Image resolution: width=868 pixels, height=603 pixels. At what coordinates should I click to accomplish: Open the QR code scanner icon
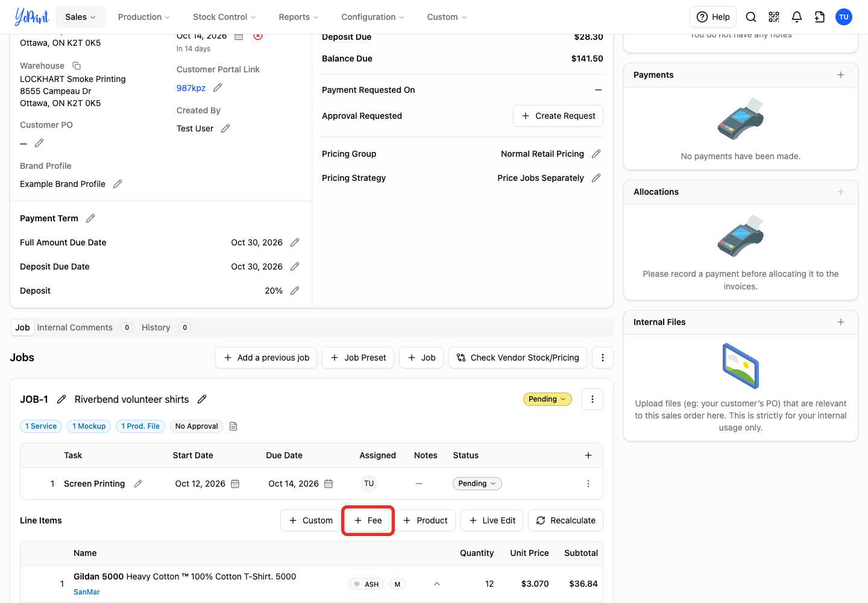pyautogui.click(x=774, y=17)
